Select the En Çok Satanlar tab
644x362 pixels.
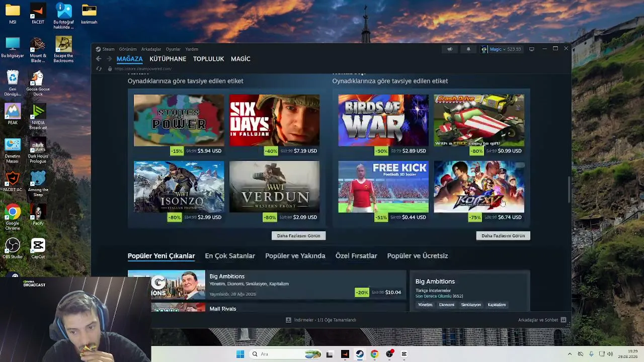[230, 256]
